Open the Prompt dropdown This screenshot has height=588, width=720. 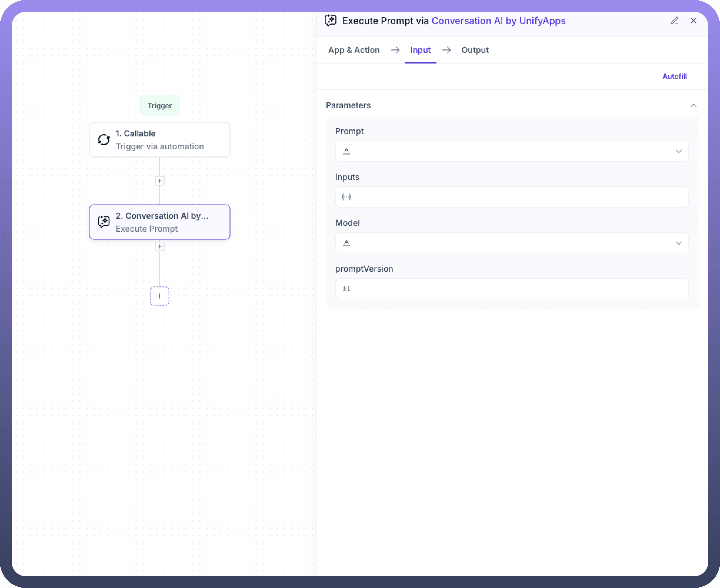(678, 151)
